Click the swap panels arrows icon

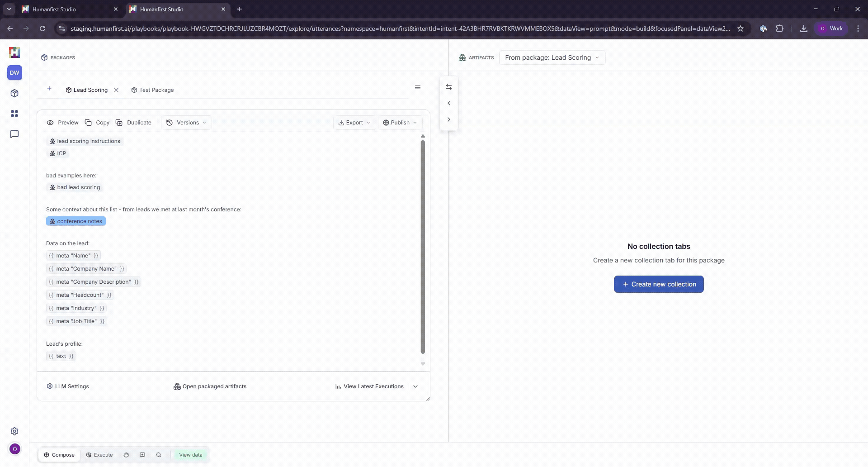449,87
